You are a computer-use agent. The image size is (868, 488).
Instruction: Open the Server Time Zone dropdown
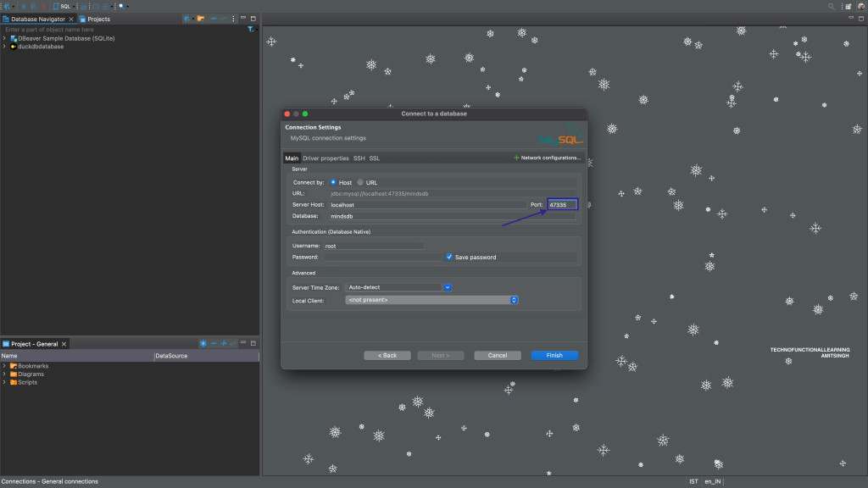pyautogui.click(x=398, y=287)
